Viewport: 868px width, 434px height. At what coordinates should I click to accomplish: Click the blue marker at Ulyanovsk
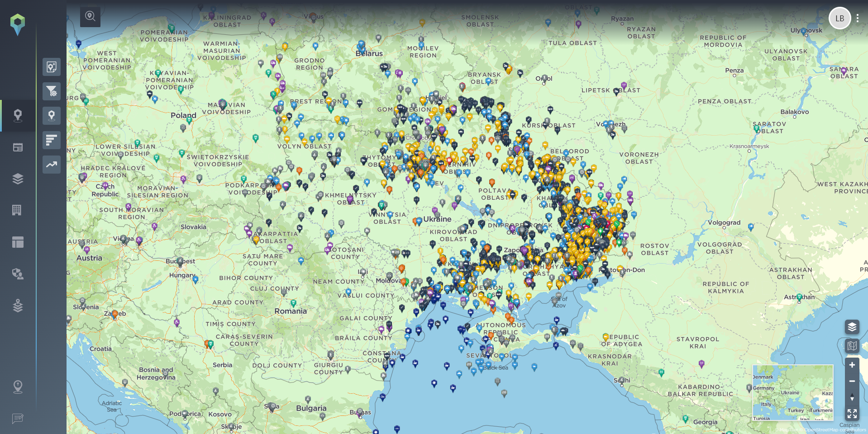[805, 31]
